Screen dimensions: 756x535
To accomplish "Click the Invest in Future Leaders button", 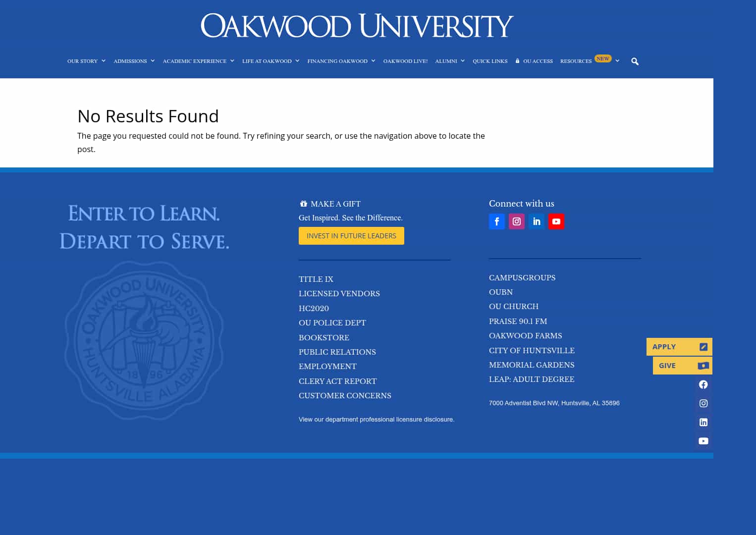I will pos(351,236).
